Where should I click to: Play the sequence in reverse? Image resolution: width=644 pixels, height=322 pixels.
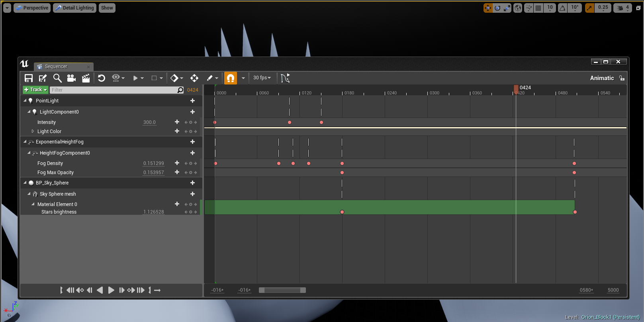pyautogui.click(x=100, y=290)
